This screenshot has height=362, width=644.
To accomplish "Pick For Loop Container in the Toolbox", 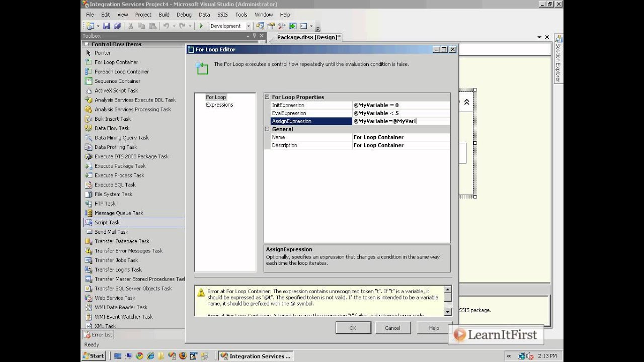I will pyautogui.click(x=116, y=62).
